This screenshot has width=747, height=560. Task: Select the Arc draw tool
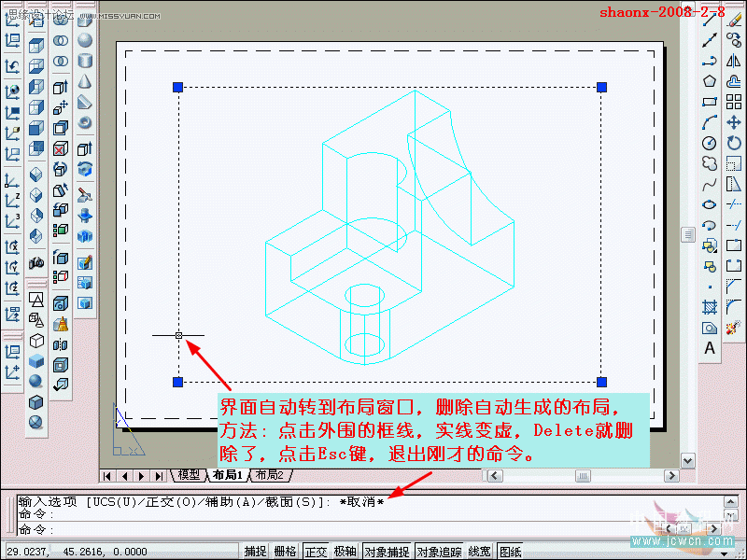710,122
